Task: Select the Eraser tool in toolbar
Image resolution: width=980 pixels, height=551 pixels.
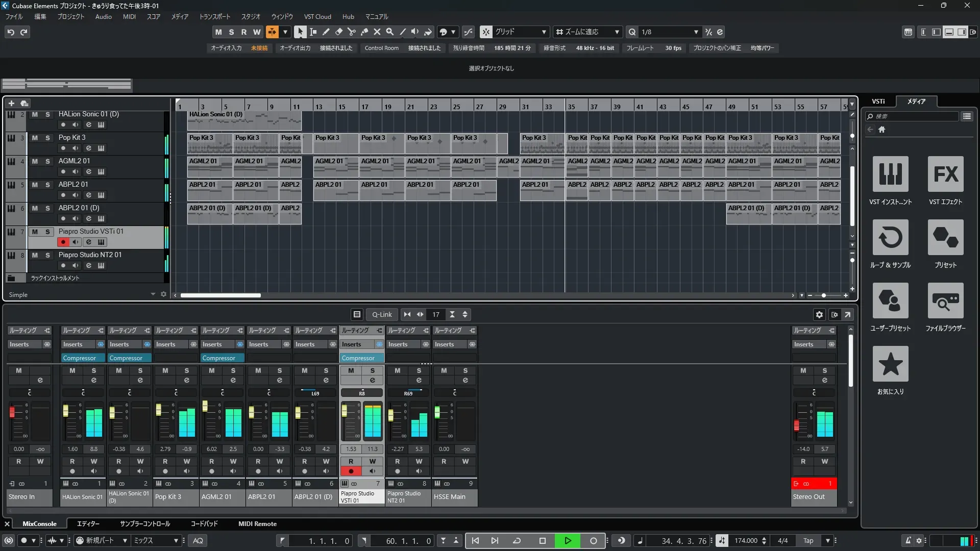Action: click(x=338, y=32)
